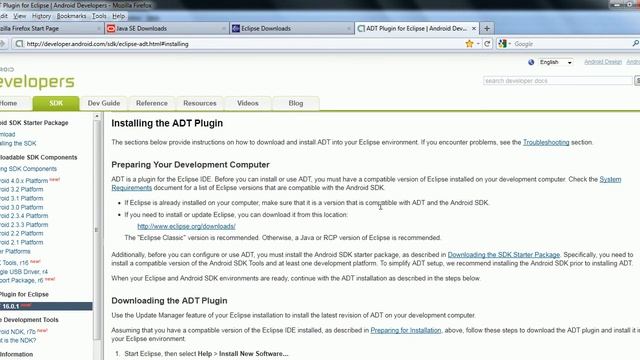Open the Installing the SDK sidebar link
The image size is (640, 360).
point(18,144)
